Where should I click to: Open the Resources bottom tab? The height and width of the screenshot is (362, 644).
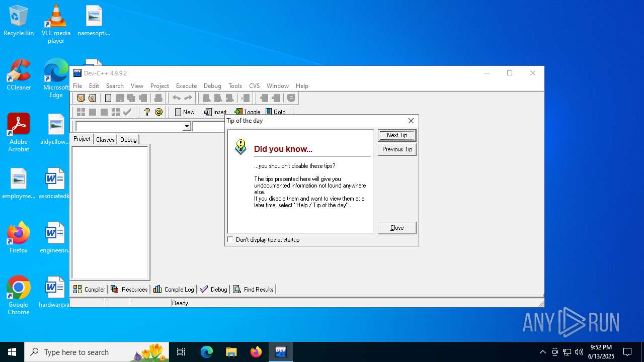129,289
